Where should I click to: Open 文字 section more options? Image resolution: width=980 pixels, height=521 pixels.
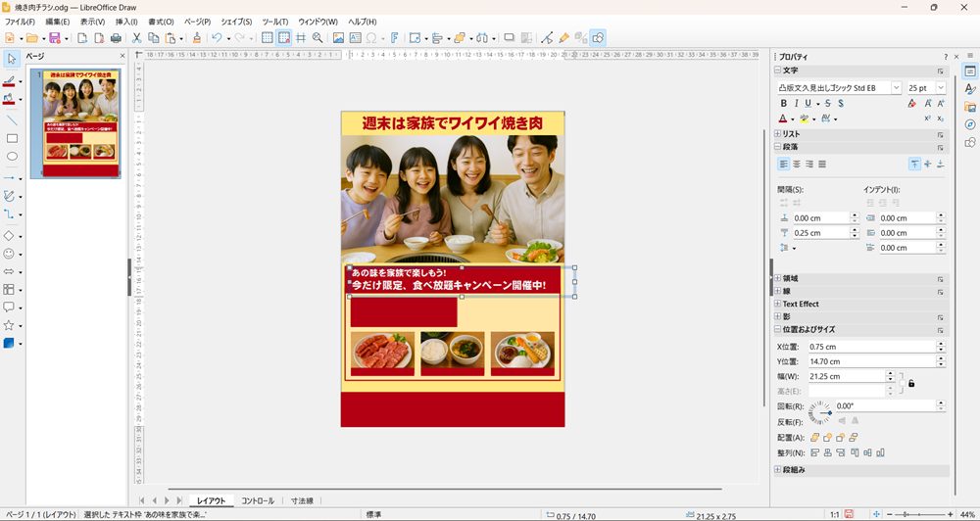(940, 71)
